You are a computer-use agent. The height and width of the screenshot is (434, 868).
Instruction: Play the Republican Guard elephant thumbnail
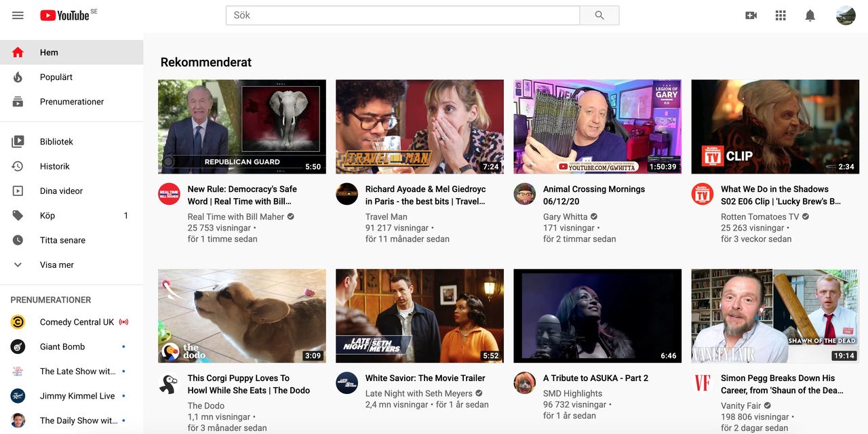[242, 127]
